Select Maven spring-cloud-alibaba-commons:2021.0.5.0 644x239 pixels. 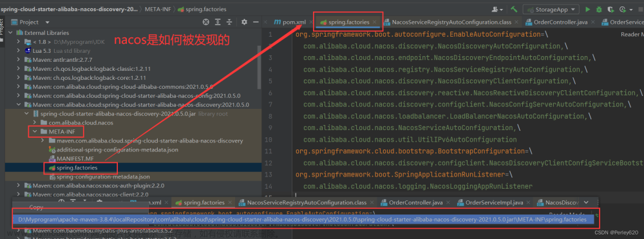tap(123, 87)
